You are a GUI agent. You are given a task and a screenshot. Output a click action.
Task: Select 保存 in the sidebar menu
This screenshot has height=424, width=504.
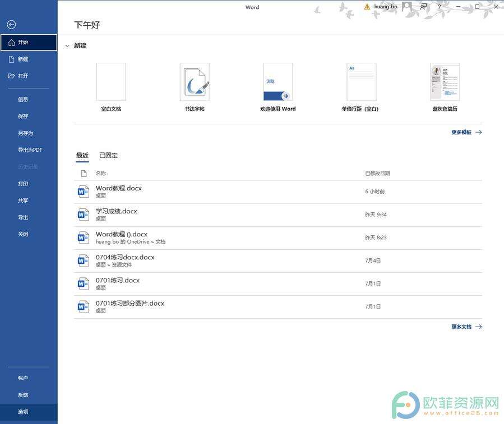[23, 117]
